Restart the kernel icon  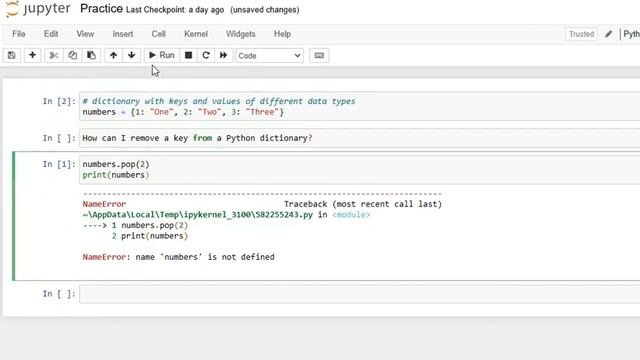tap(206, 55)
